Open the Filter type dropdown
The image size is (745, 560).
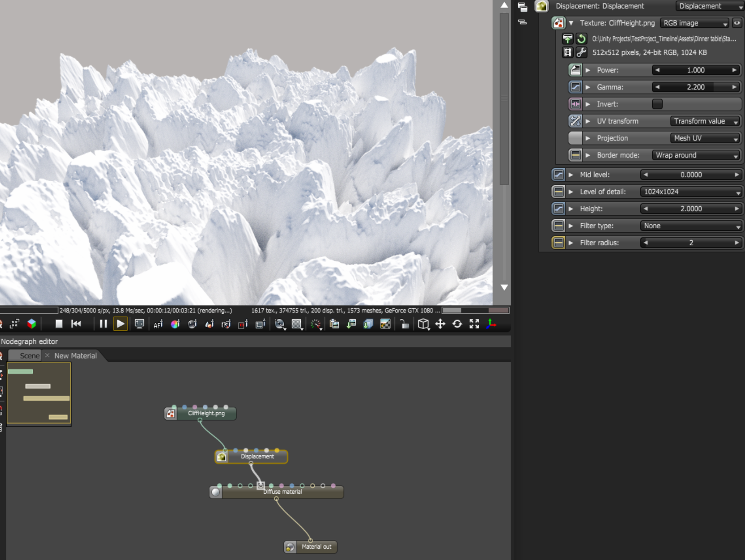pos(691,226)
